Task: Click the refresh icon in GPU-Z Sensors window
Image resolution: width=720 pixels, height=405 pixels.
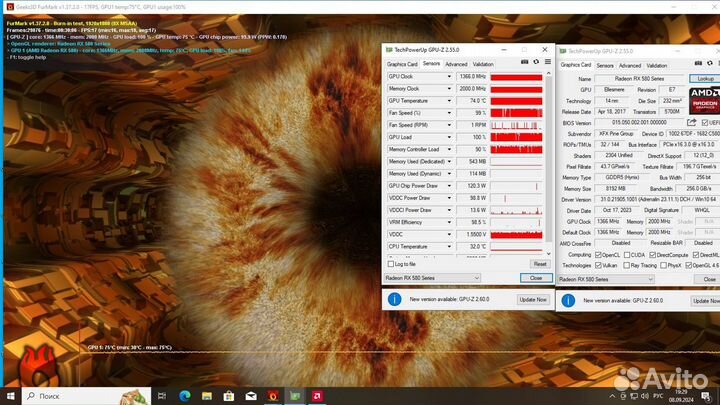Action: tap(536, 62)
